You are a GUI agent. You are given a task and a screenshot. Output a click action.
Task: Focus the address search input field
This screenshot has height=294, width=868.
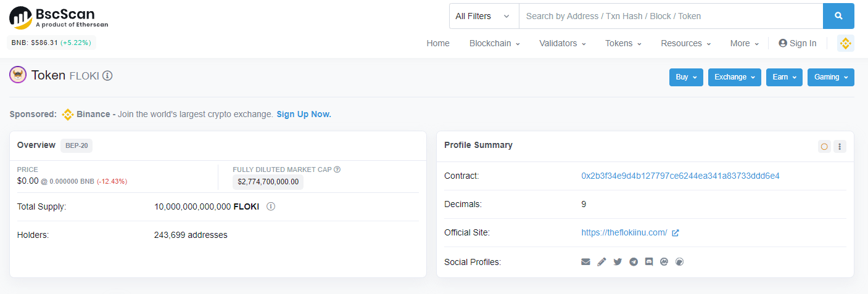[671, 16]
